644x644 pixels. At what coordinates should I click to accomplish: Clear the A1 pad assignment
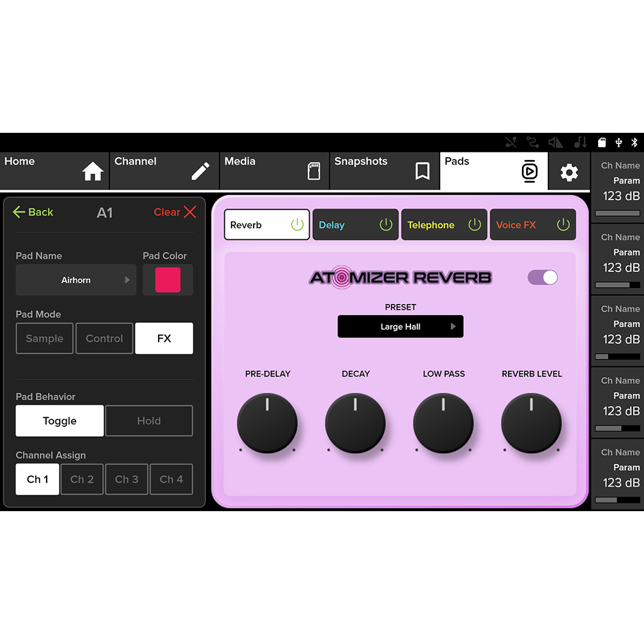coord(174,212)
